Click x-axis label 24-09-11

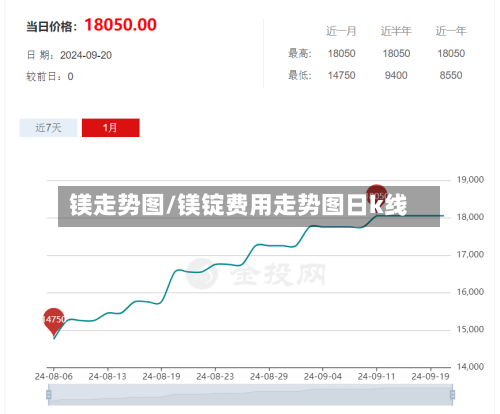[376, 376]
